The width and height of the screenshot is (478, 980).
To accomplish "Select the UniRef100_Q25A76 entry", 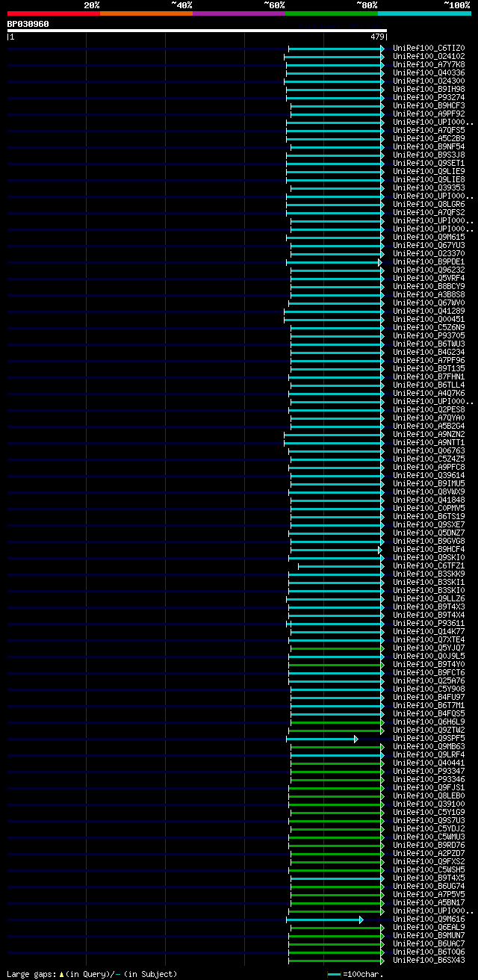I will point(429,681).
